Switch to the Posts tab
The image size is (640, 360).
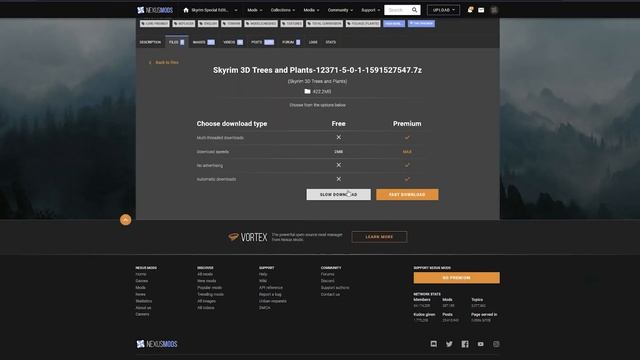[x=262, y=42]
